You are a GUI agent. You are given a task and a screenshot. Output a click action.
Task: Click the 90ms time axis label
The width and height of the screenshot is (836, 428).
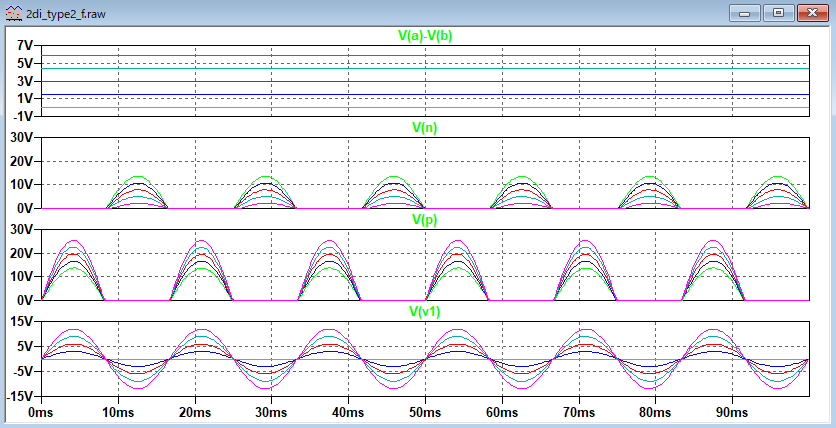(733, 412)
